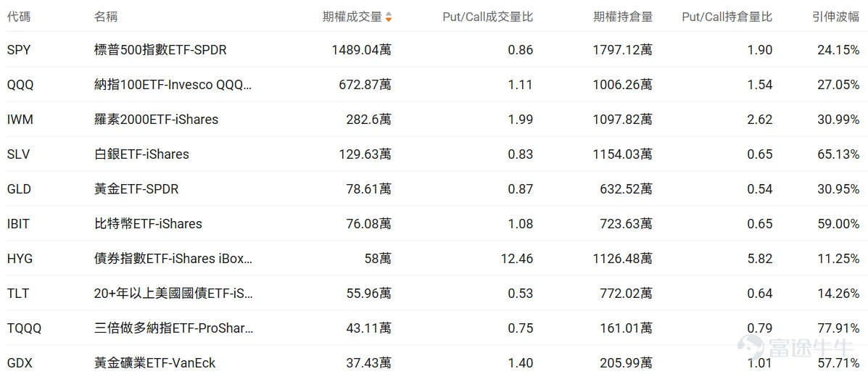Viewport: 868px width, 374px height.
Task: Click the 名稱 column header
Action: 106,17
